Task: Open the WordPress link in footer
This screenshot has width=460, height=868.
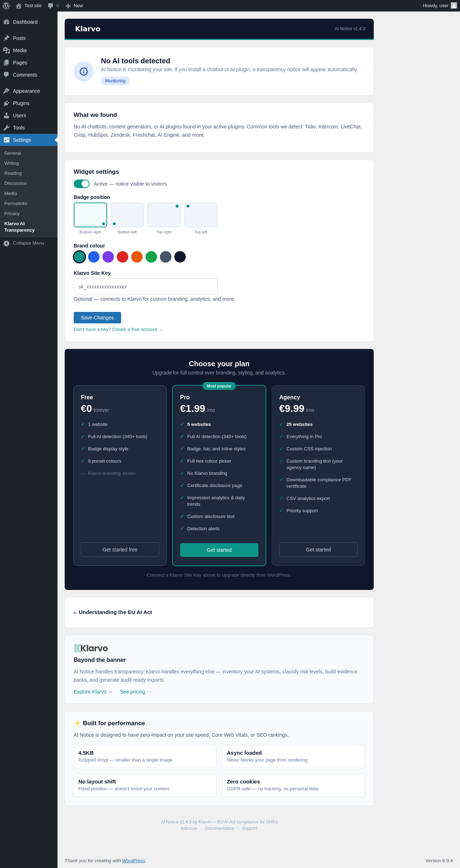Action: (x=134, y=861)
